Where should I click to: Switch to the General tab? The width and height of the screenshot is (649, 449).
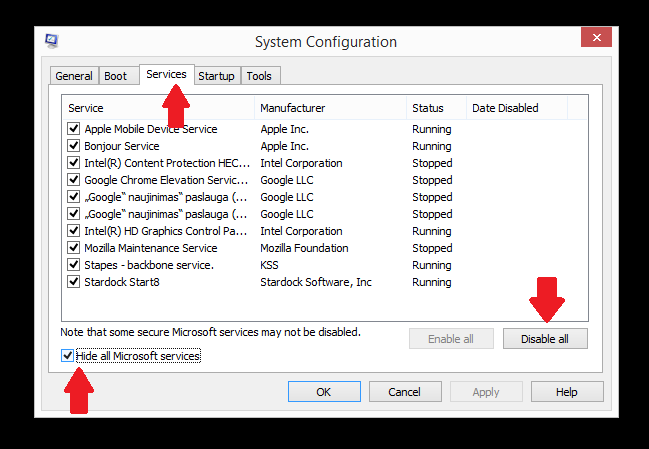click(74, 76)
